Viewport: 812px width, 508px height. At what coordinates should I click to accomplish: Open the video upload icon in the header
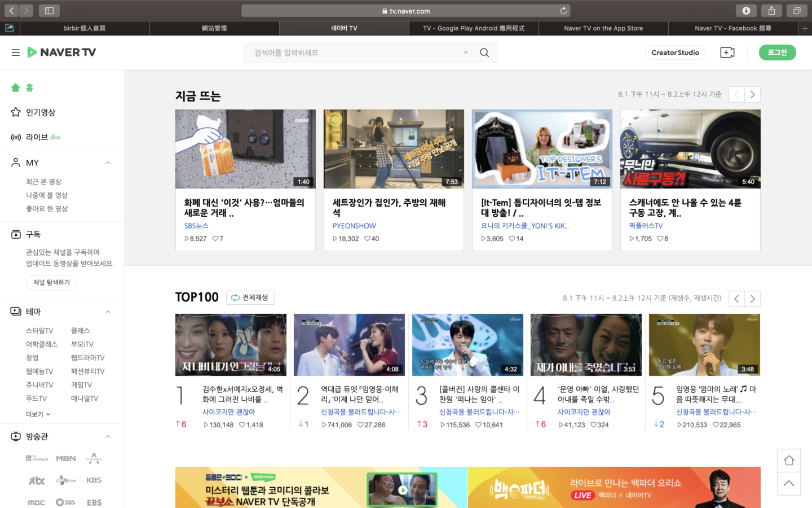(727, 52)
